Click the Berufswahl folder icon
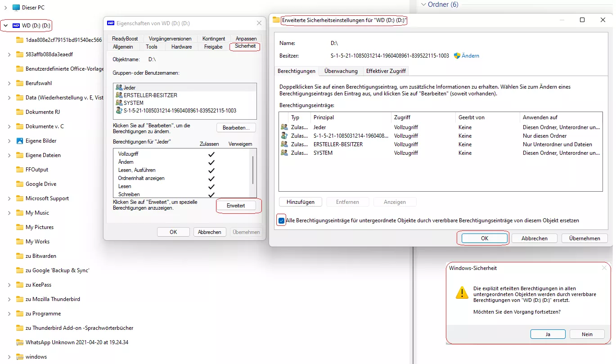616x364 pixels. (x=19, y=83)
